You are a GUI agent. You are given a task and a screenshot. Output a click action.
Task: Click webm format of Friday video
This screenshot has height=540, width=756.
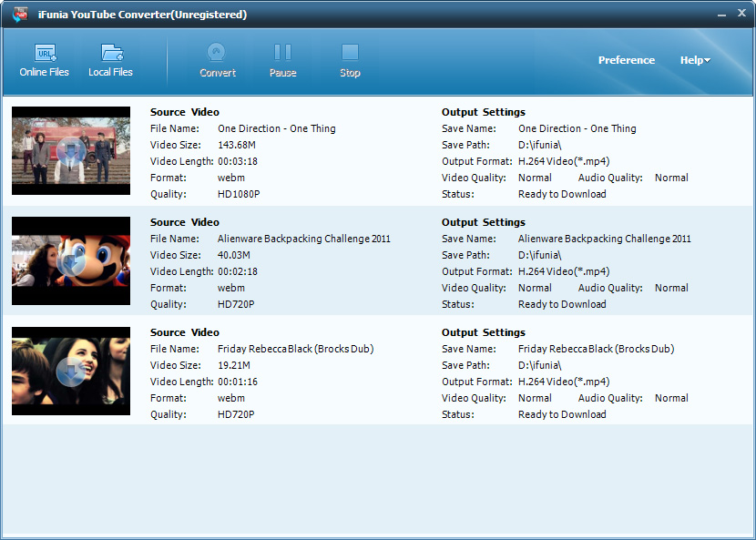[x=231, y=398]
